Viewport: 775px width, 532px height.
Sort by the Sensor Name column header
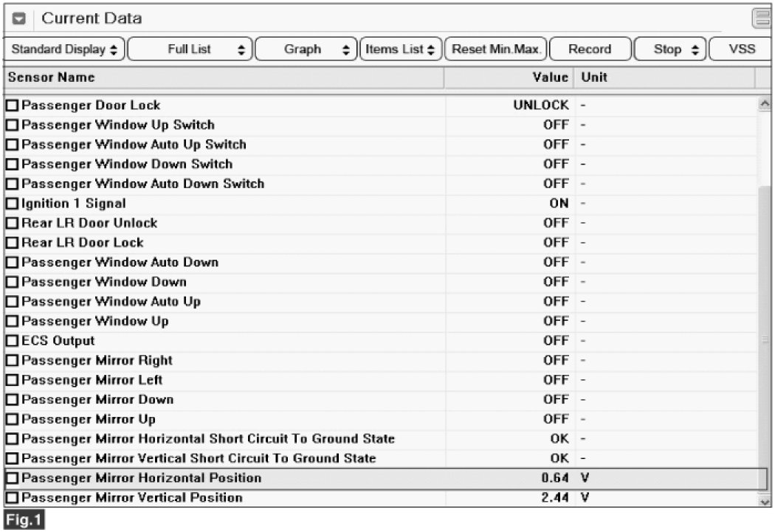(x=52, y=77)
